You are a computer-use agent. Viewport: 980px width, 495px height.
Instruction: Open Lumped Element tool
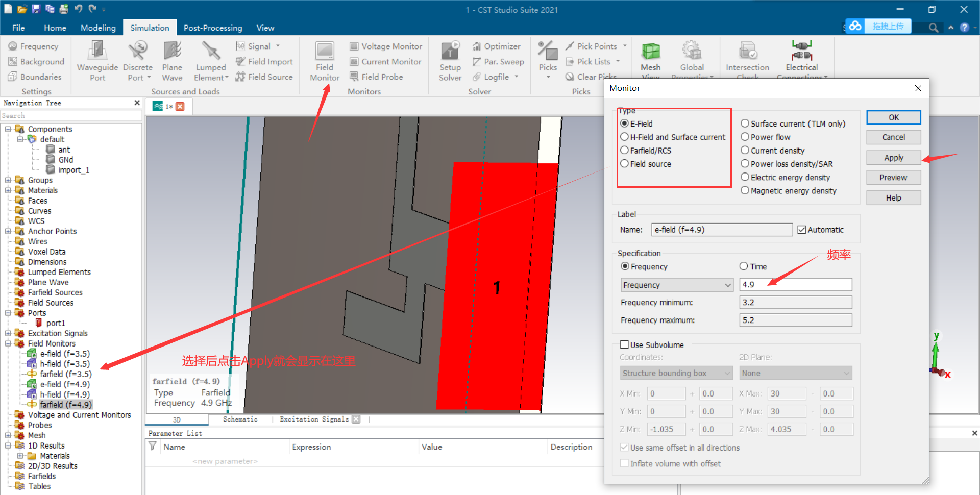click(211, 61)
